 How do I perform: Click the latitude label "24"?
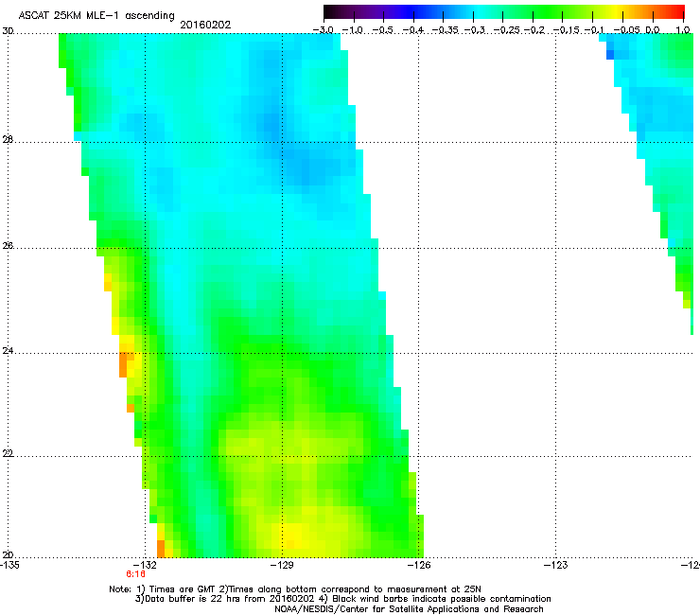[x=8, y=351]
